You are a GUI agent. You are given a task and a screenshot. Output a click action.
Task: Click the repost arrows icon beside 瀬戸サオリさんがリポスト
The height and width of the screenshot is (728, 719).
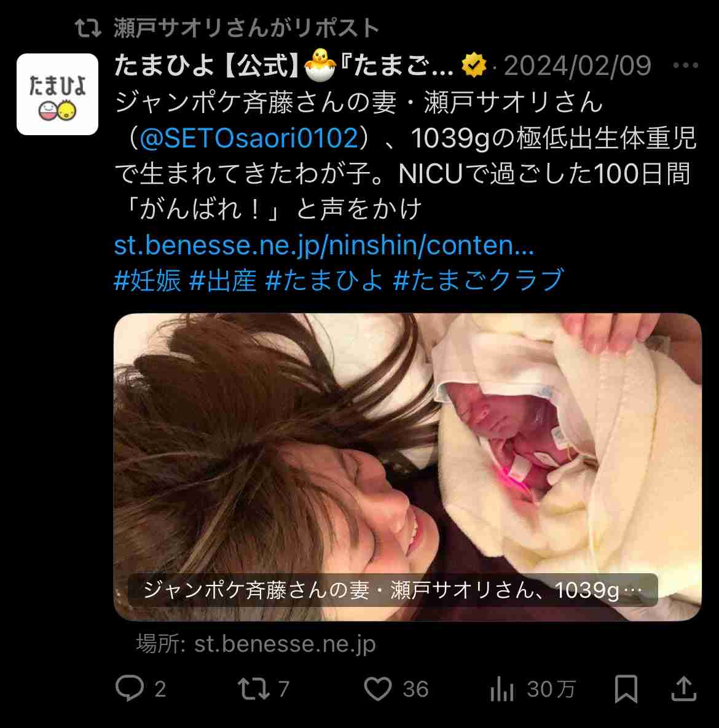pos(88,28)
